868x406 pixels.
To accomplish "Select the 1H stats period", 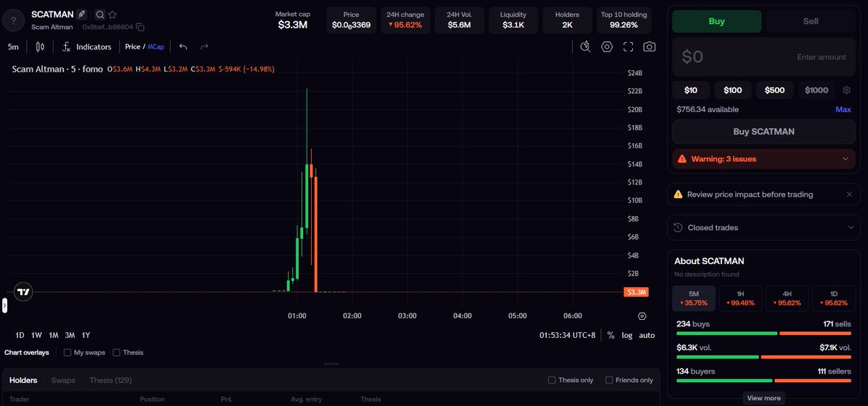I will click(x=740, y=298).
